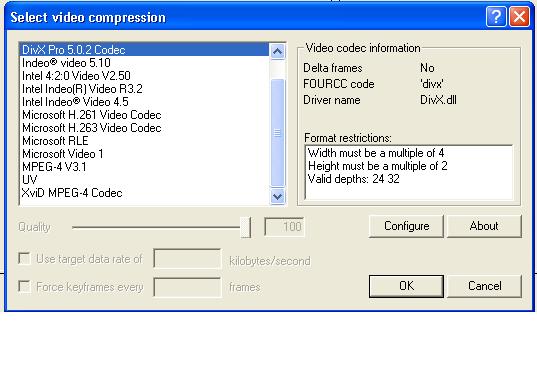Click the Delta frames value No
Screen dimensions: 537x384
427,68
